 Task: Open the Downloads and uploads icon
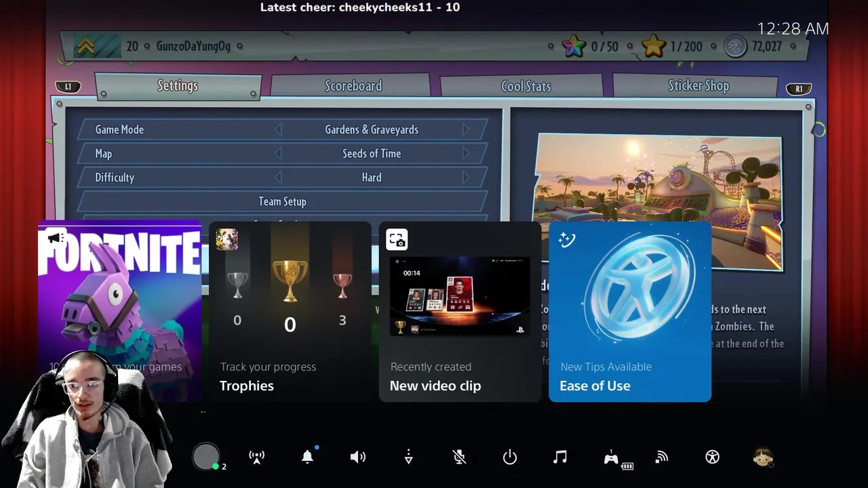(408, 457)
